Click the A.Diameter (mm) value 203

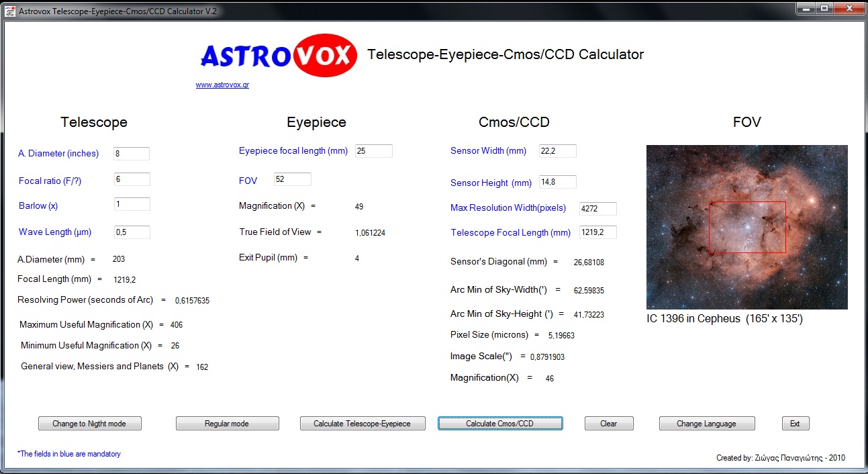pyautogui.click(x=119, y=259)
